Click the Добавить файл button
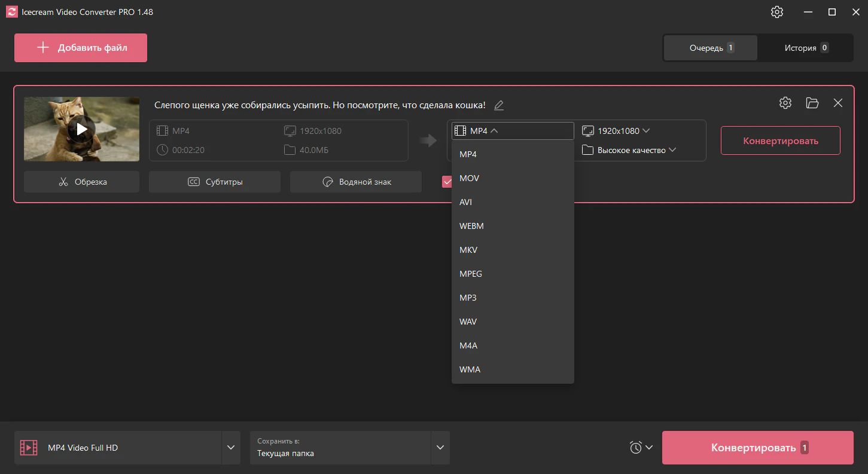868x474 pixels. click(x=81, y=48)
